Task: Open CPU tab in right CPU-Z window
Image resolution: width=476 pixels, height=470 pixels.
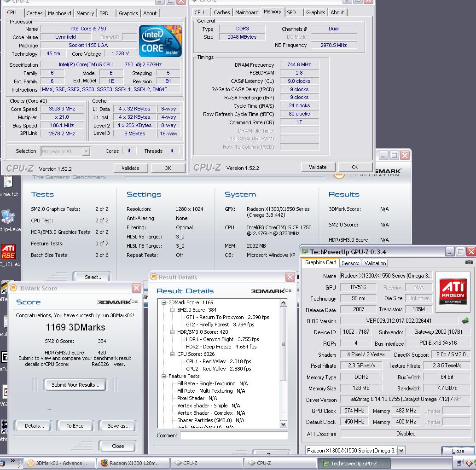Action: coord(199,12)
